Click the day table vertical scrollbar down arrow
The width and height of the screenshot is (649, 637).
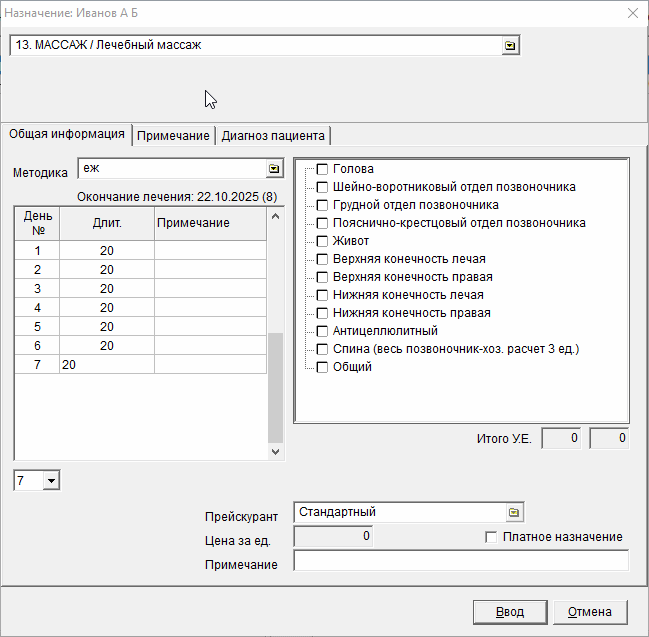tap(276, 452)
